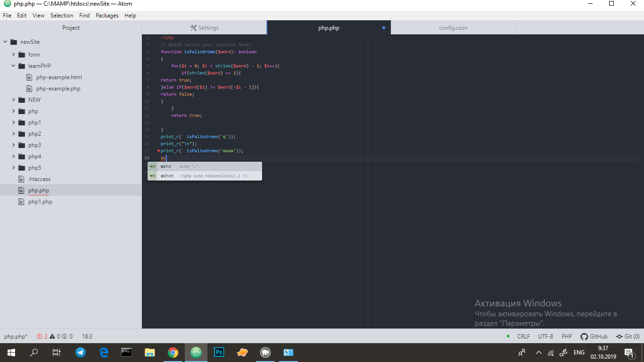The image size is (644, 362).
Task: Open the Help menu
Action: pos(130,16)
